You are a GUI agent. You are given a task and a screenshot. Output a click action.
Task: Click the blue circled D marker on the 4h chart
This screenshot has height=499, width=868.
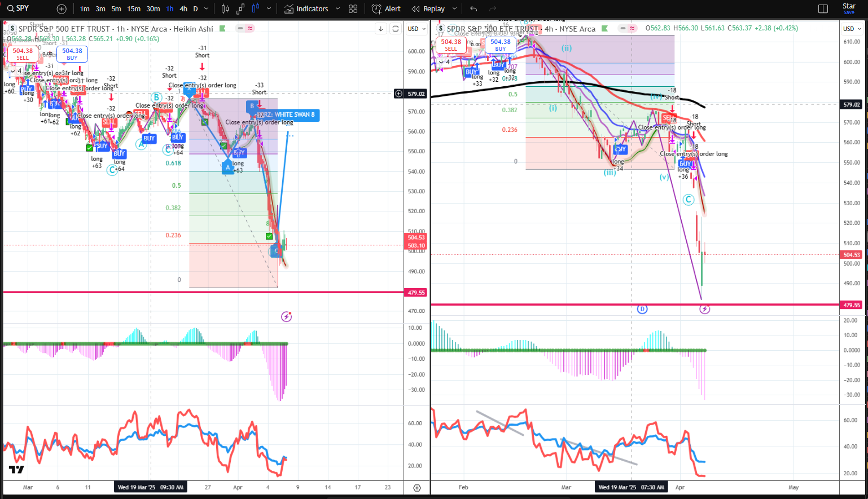point(642,309)
